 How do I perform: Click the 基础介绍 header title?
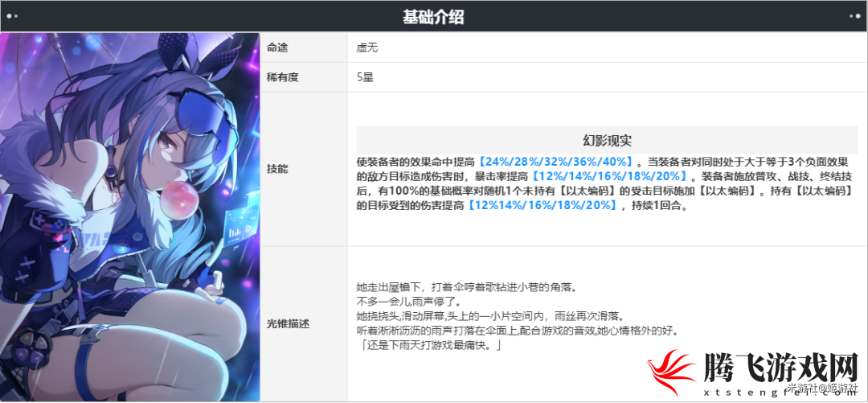click(433, 17)
